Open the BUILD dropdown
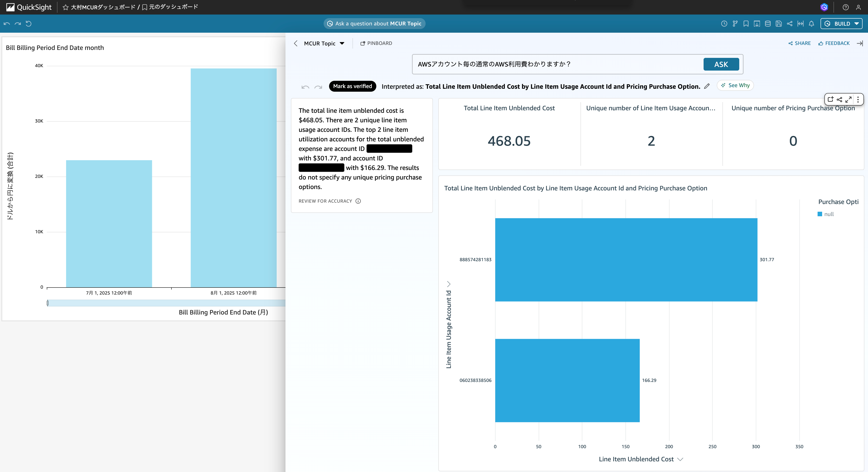Image resolution: width=868 pixels, height=472 pixels. 841,24
